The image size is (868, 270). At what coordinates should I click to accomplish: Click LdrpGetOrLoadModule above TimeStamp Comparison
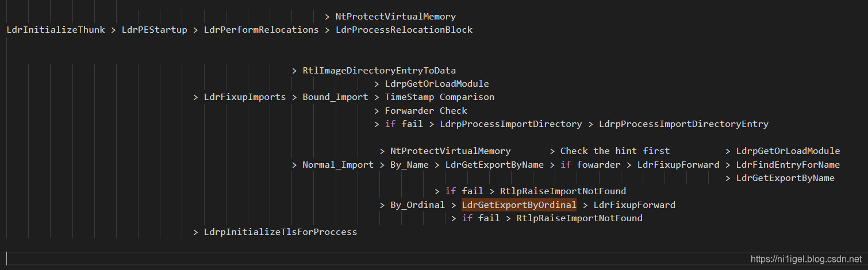click(x=437, y=84)
